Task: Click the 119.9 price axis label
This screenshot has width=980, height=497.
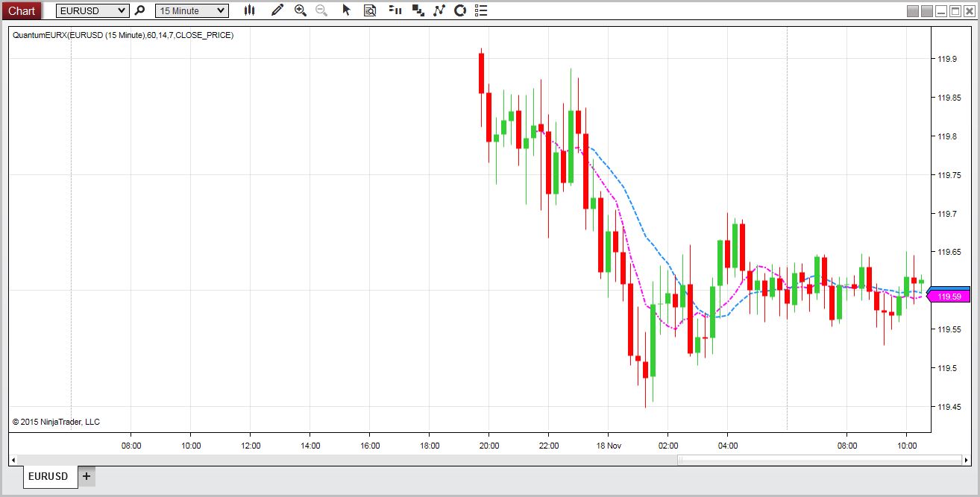Action: coord(946,59)
